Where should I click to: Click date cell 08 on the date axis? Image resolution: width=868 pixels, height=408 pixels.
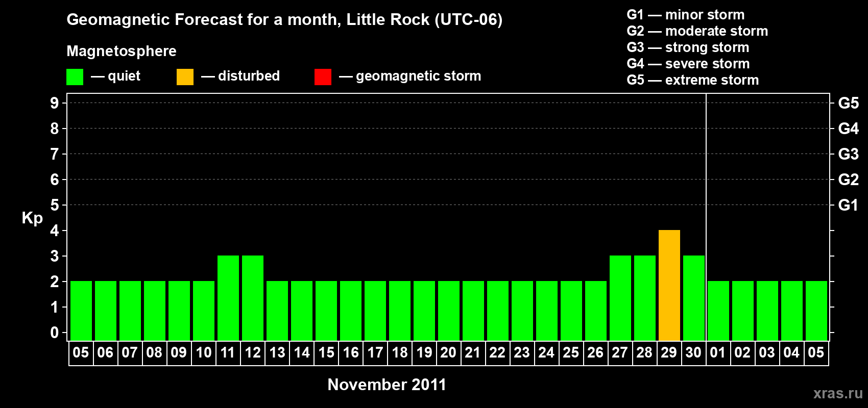(154, 353)
